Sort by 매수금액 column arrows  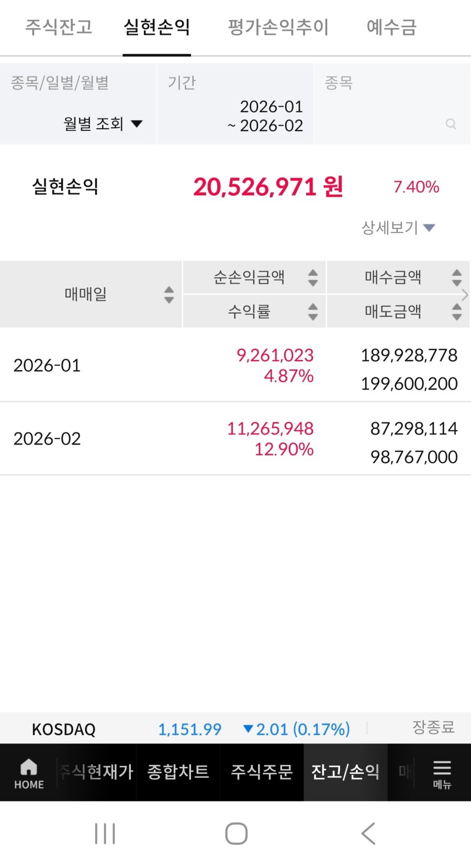coord(456,277)
